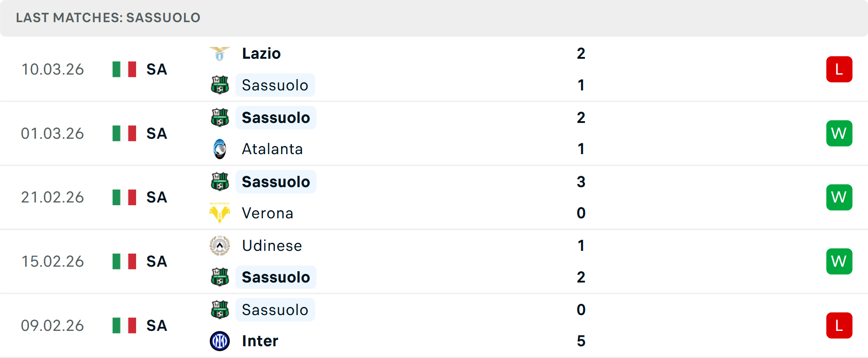The width and height of the screenshot is (868, 358).
Task: Select the SA competition label on 21.02.26
Action: click(x=156, y=197)
